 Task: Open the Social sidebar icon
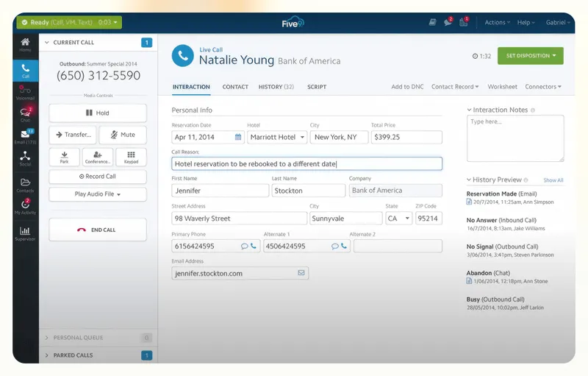(x=25, y=159)
